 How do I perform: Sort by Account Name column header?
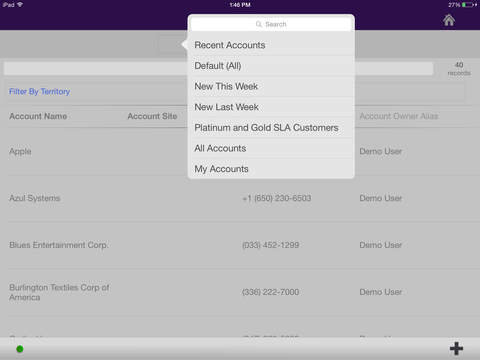[x=38, y=116]
